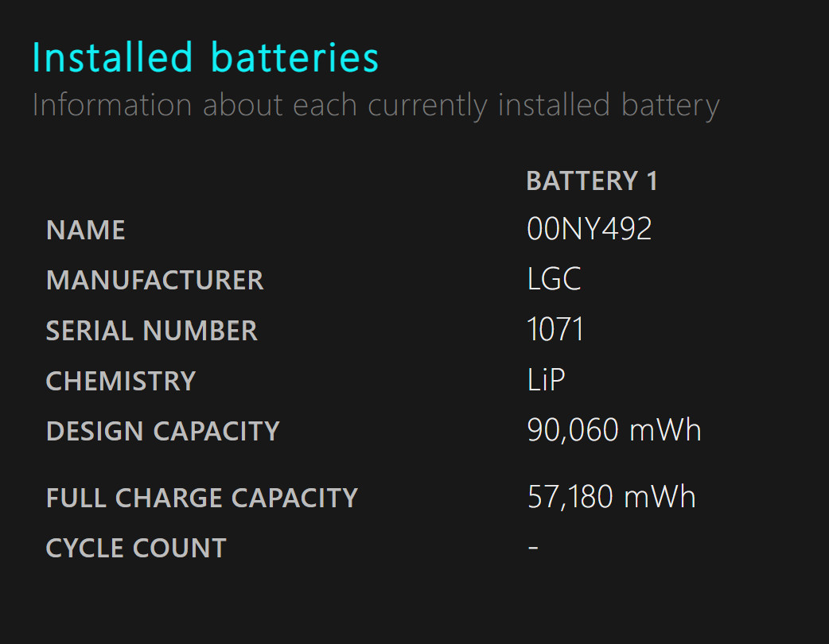Click the DESIGN CAPACITY label

click(x=163, y=431)
